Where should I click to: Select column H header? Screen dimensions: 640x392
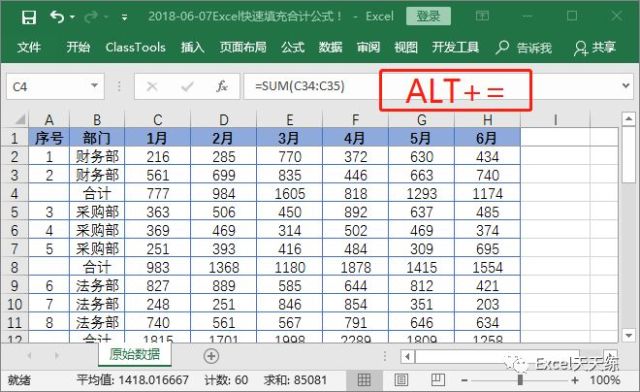487,120
